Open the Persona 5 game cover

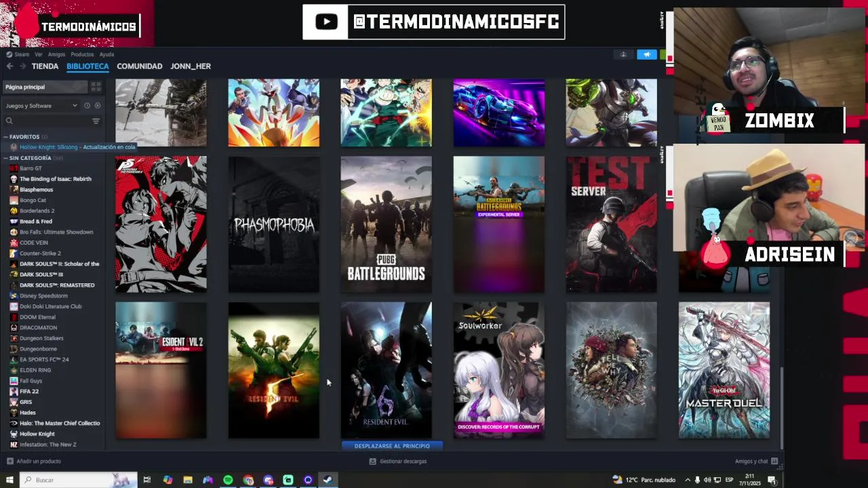click(161, 224)
